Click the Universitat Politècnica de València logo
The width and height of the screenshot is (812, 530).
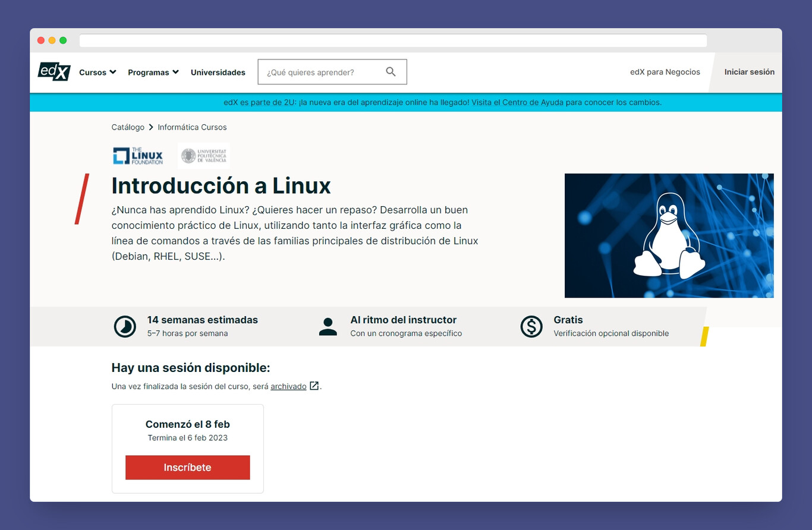pyautogui.click(x=204, y=155)
